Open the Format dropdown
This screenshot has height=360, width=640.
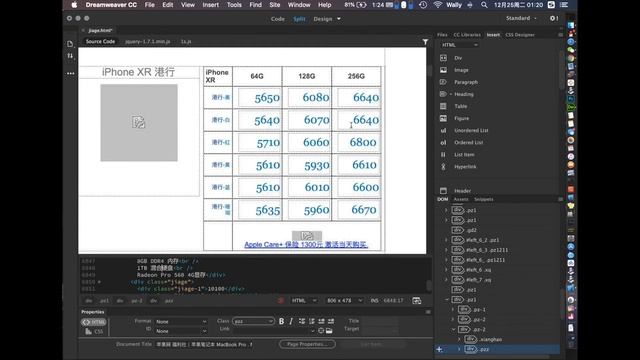181,322
